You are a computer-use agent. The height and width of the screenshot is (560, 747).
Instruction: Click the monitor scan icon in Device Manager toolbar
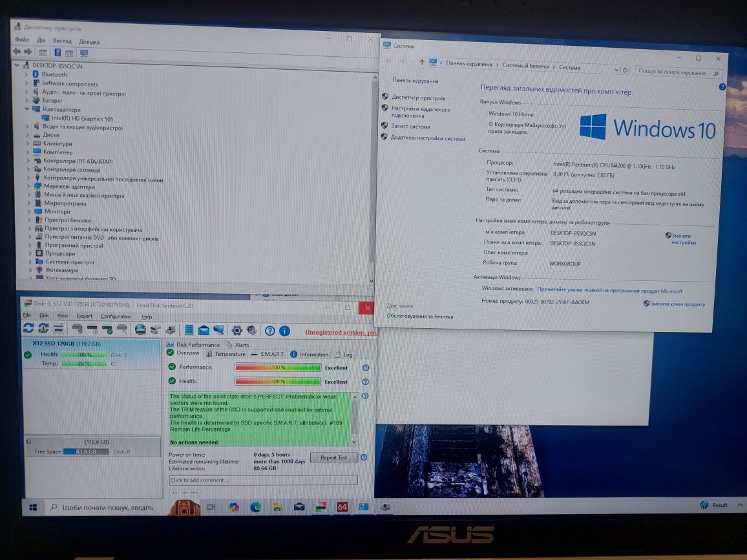click(84, 54)
